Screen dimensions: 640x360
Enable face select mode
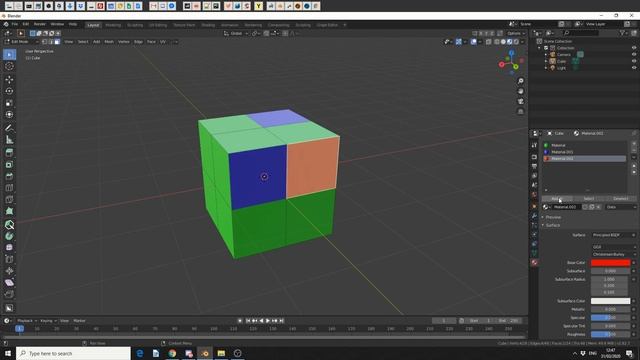click(x=57, y=42)
